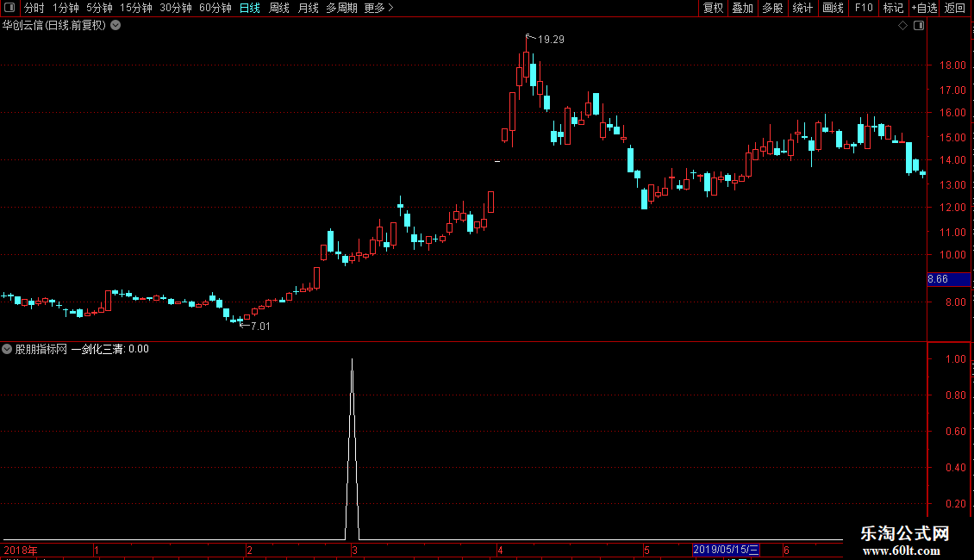Select the 60分钟 period

pyautogui.click(x=215, y=8)
